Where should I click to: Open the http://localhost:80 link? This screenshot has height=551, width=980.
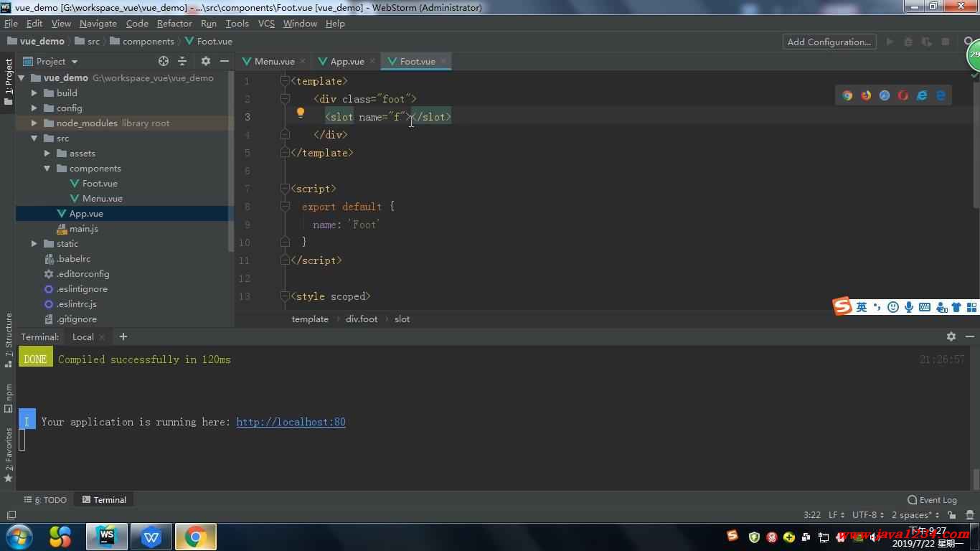(x=291, y=422)
